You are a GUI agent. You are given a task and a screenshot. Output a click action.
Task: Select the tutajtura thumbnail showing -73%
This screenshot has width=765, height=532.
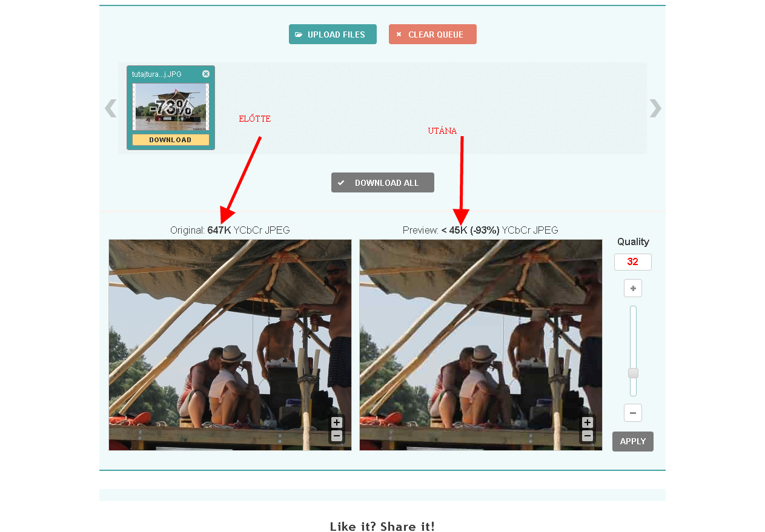pos(170,107)
